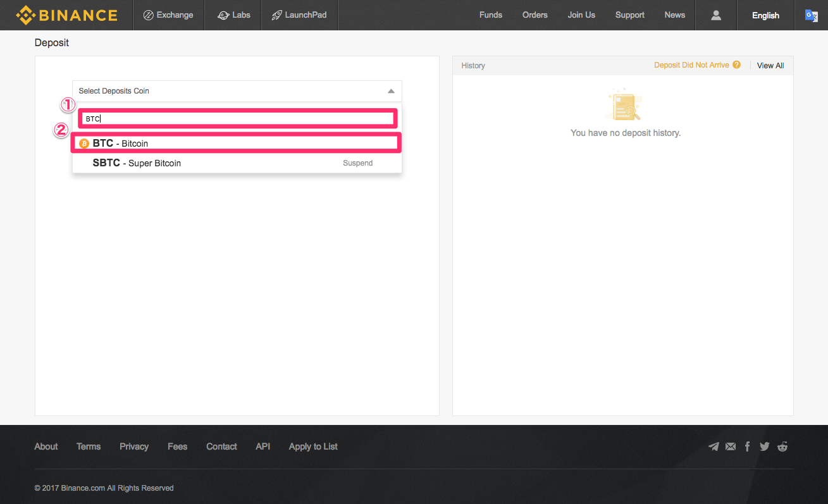
Task: Open the API footer link
Action: point(263,446)
